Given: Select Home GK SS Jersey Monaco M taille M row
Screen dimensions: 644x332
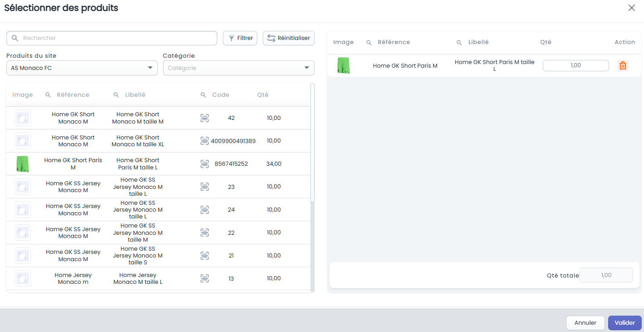Looking at the screenshot, I should (158, 233).
